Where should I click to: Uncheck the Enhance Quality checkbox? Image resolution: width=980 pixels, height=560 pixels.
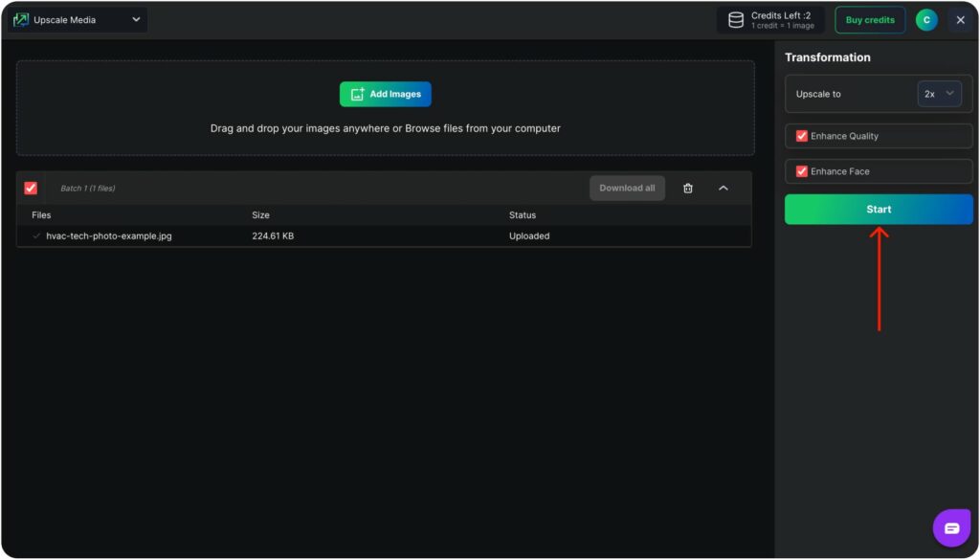click(x=802, y=136)
